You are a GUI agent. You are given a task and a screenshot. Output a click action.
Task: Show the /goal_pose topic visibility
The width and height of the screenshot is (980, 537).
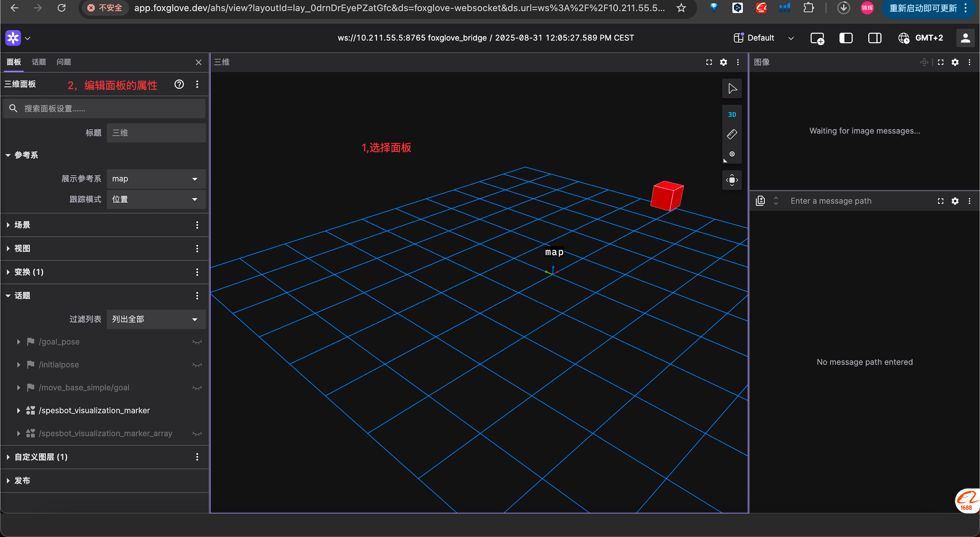coord(197,342)
